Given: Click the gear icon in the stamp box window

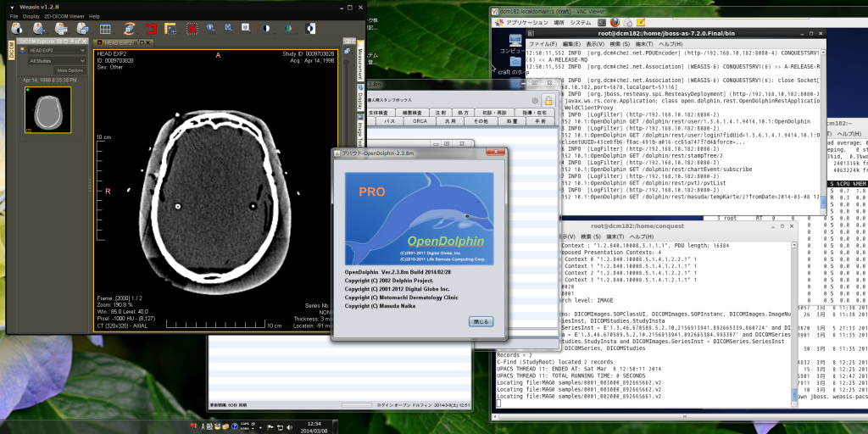Looking at the screenshot, I should point(535,100).
